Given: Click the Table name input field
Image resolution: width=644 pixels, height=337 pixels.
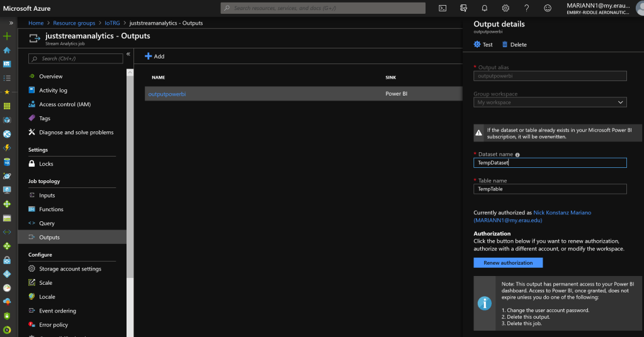Looking at the screenshot, I should (550, 189).
